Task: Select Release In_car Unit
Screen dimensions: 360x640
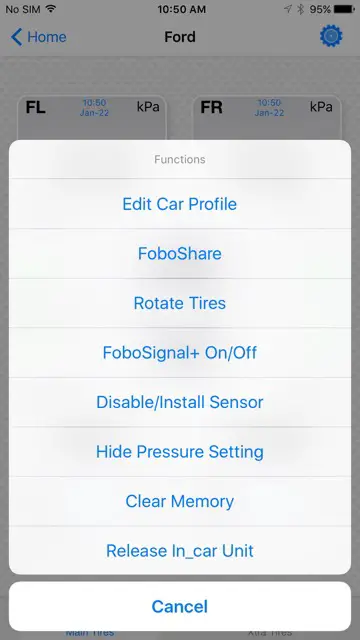Action: pos(180,550)
